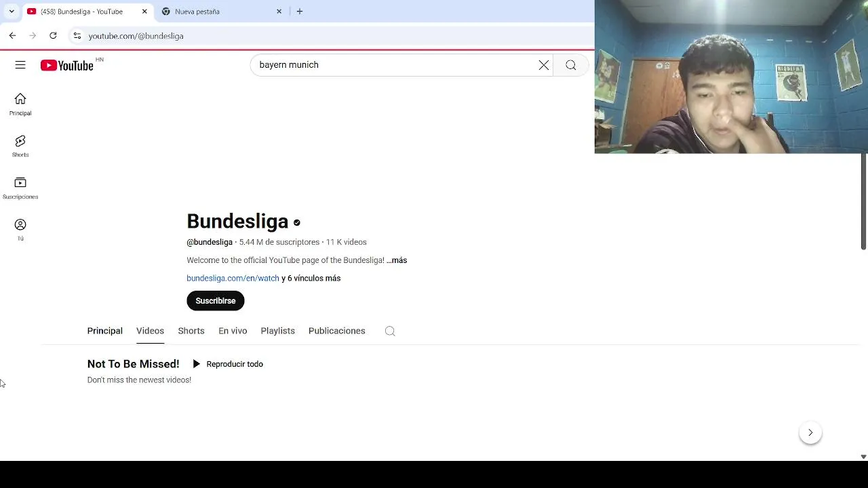Reload the current page

pos(53,35)
